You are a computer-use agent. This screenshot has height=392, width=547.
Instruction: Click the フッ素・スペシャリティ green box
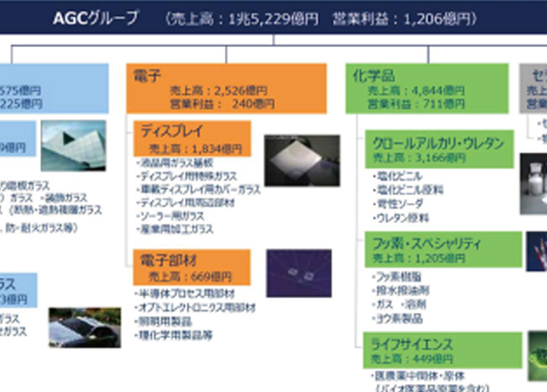click(443, 249)
